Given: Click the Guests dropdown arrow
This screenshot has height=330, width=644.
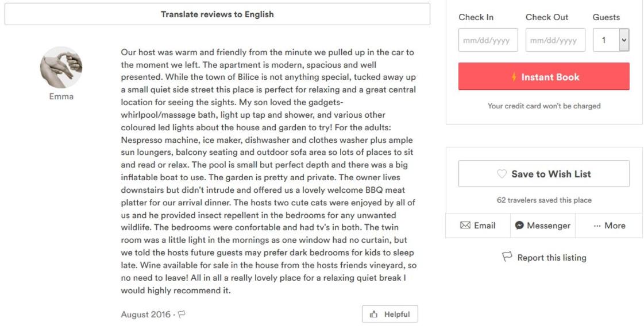Looking at the screenshot, I should 624,40.
